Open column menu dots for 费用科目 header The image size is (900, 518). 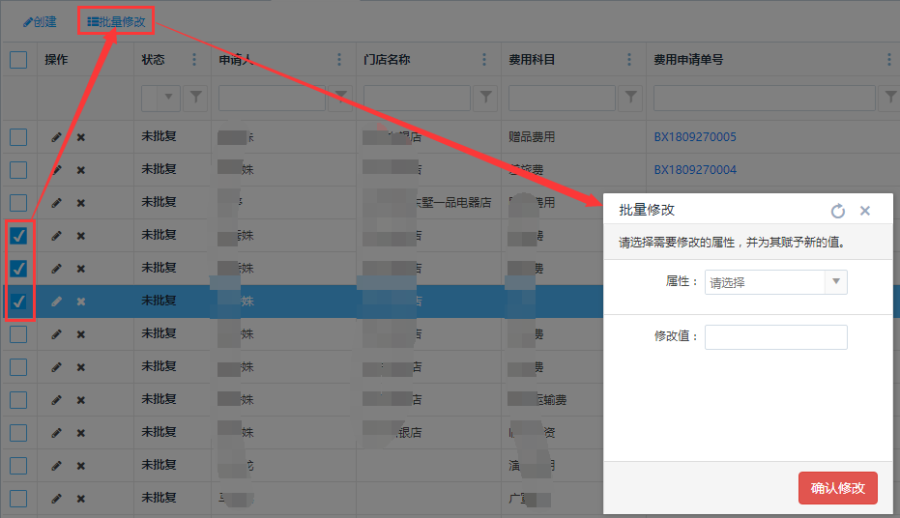tap(629, 60)
